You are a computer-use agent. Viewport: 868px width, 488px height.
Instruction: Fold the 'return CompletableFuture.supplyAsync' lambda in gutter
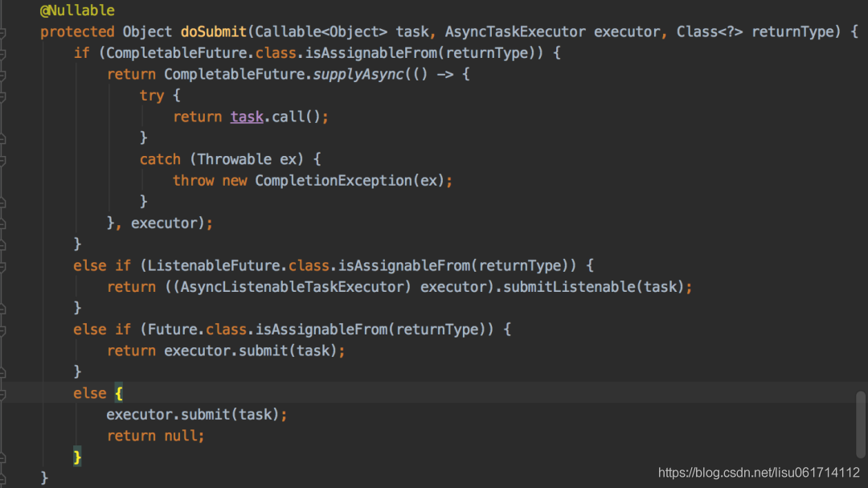point(2,76)
